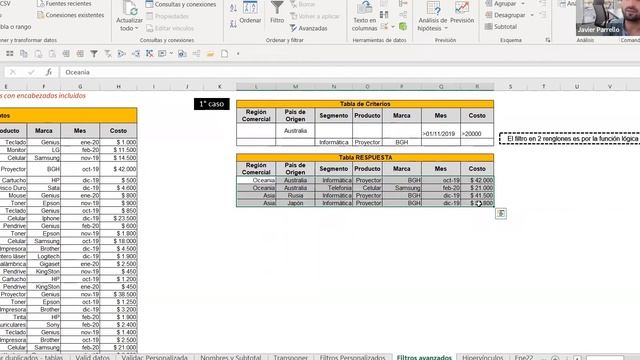
Task: Select result cell Japón
Action: tap(295, 203)
